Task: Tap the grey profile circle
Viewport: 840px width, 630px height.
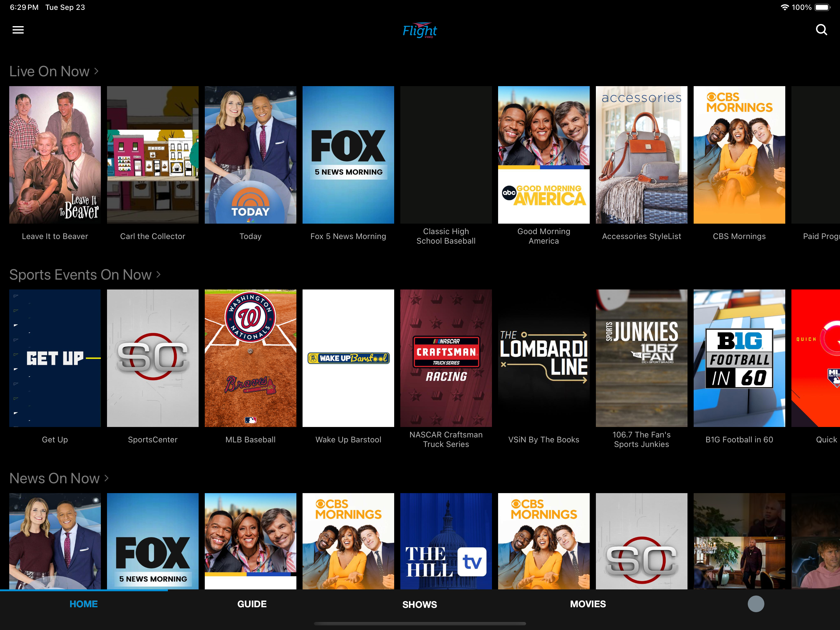Action: [756, 604]
